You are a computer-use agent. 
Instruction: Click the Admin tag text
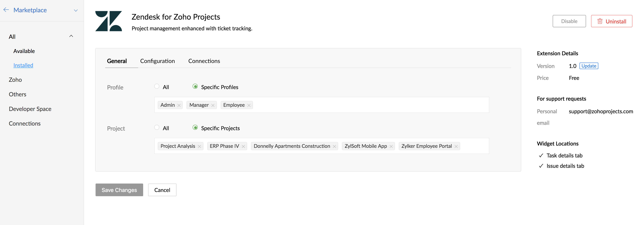pyautogui.click(x=168, y=105)
